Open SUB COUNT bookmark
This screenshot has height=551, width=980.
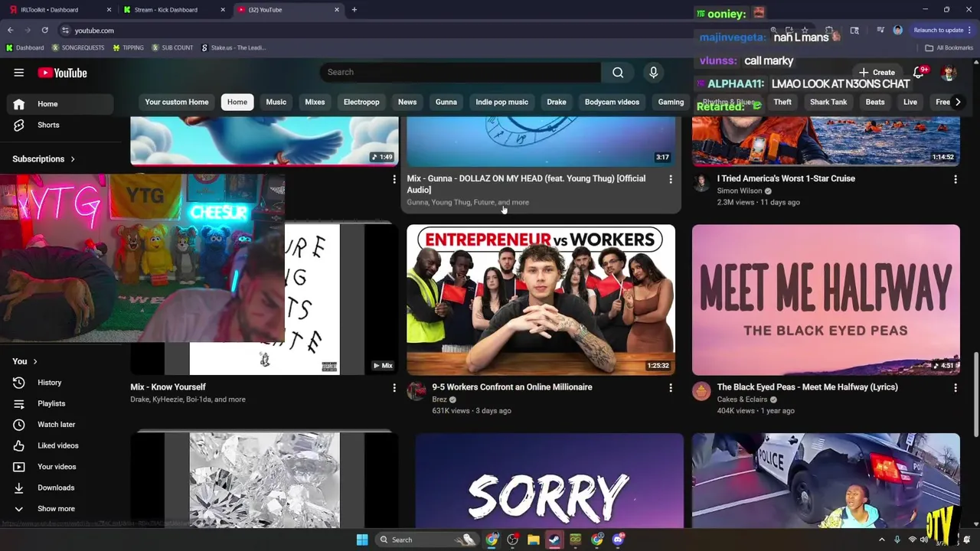[172, 47]
